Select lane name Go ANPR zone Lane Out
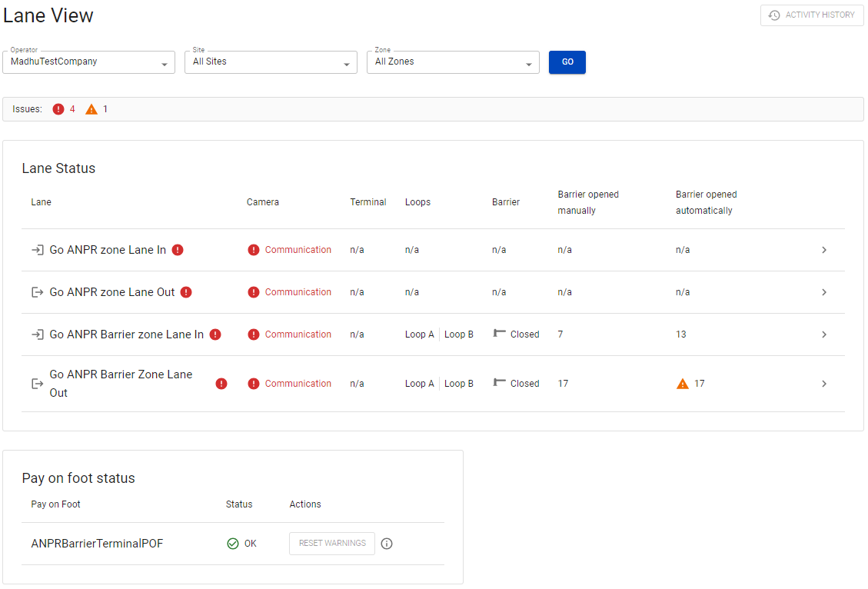The height and width of the screenshot is (589, 868). pyautogui.click(x=111, y=292)
